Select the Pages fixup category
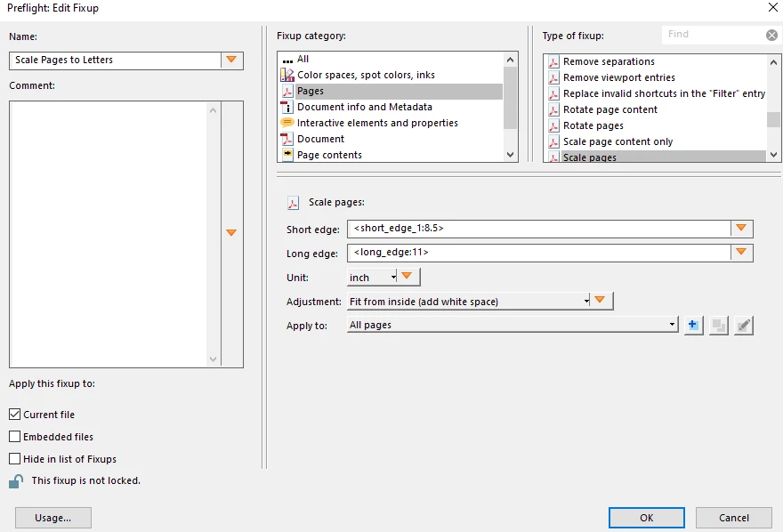The height and width of the screenshot is (532, 783). point(391,91)
